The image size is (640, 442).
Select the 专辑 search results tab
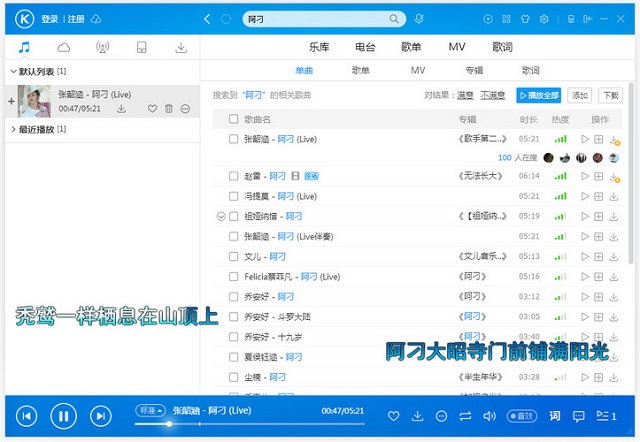point(473,70)
